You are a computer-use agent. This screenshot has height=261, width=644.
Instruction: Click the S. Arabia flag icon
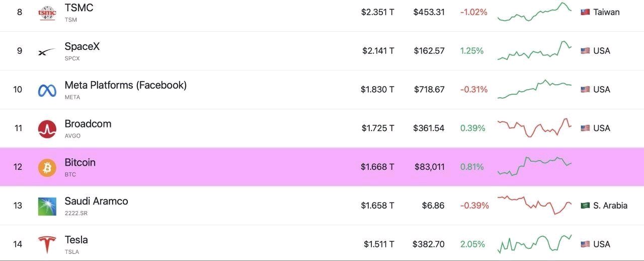(x=585, y=206)
